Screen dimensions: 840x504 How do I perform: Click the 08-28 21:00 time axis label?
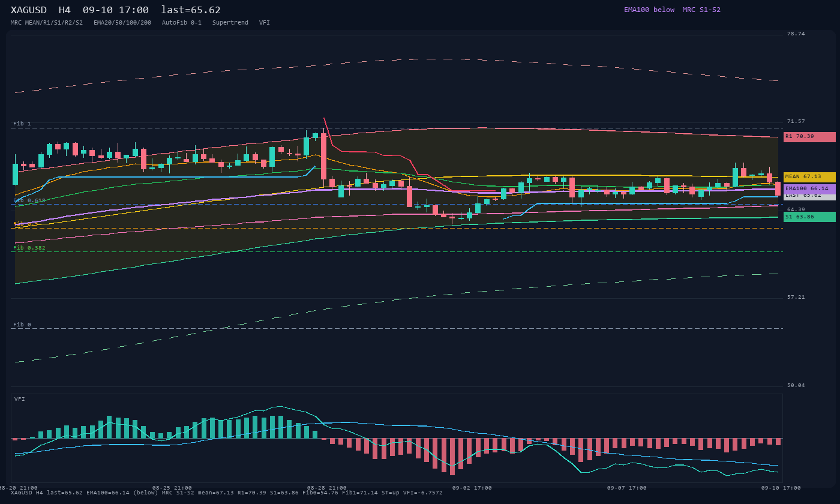point(327,488)
